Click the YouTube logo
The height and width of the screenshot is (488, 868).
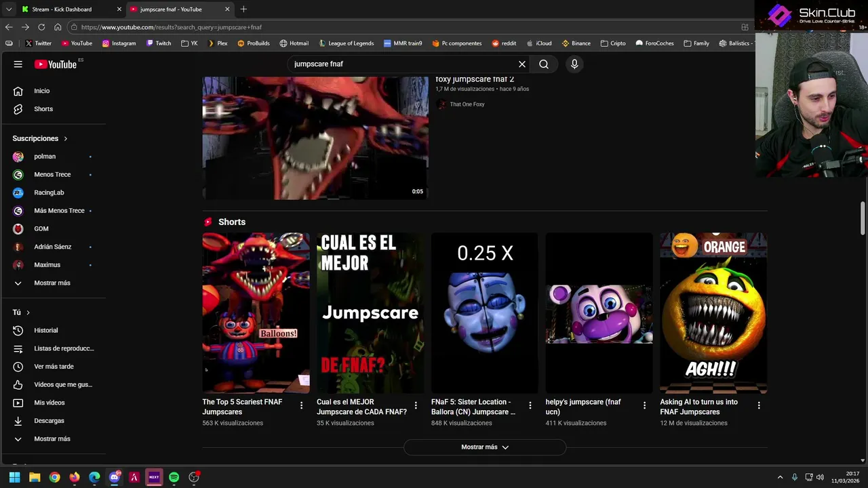[x=55, y=64]
